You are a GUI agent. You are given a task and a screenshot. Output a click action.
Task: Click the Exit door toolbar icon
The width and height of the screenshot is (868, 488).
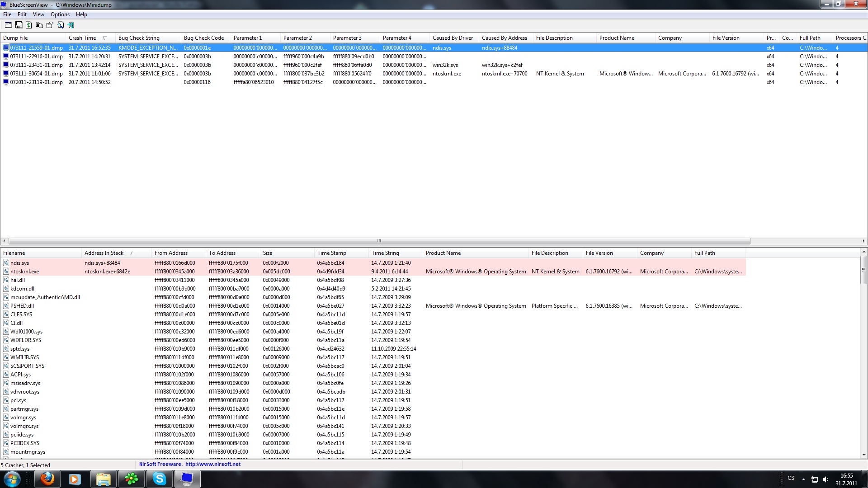tap(71, 25)
